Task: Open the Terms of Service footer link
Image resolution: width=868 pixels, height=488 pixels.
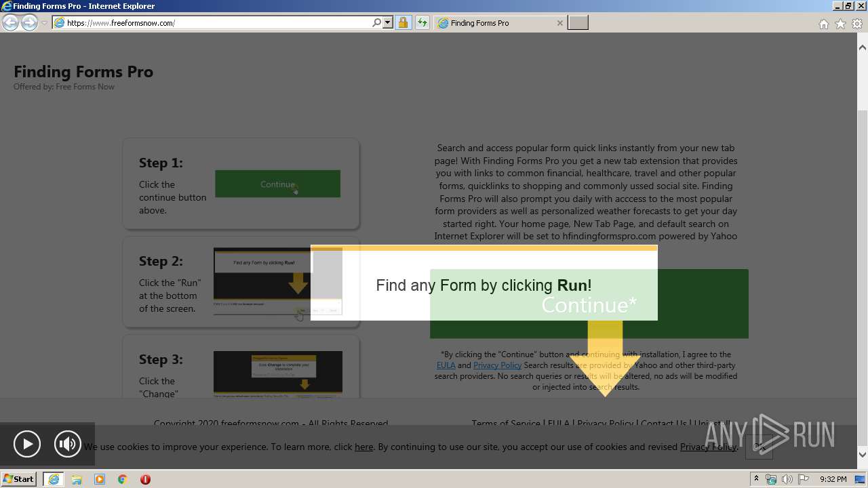Action: click(506, 424)
